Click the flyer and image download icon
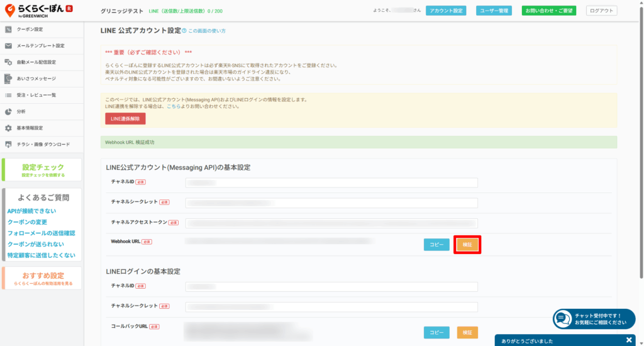This screenshot has width=644, height=346. 8,144
